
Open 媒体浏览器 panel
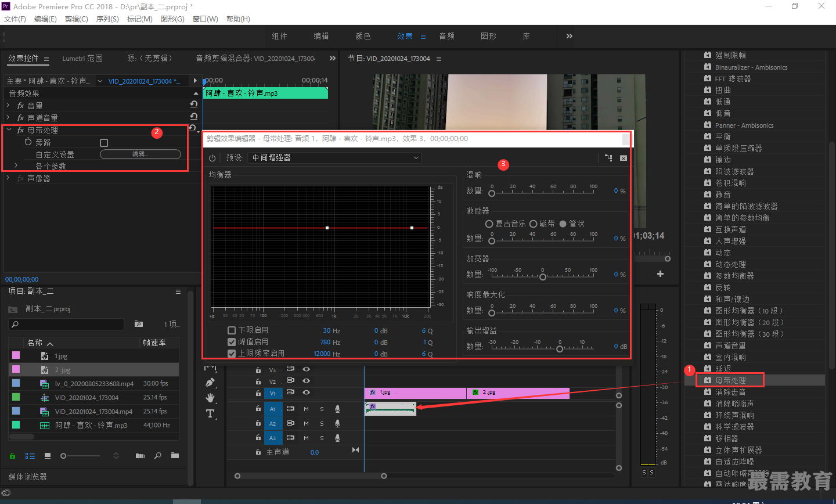27,477
